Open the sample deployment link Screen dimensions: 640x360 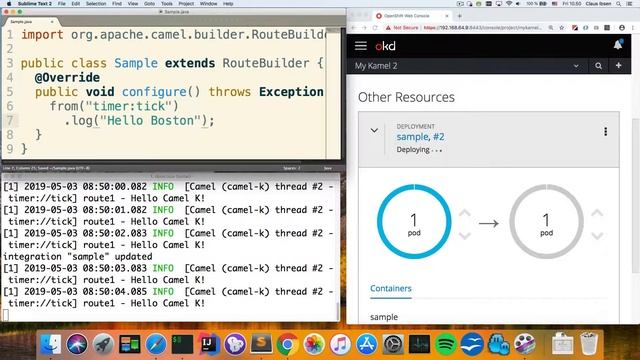413,137
